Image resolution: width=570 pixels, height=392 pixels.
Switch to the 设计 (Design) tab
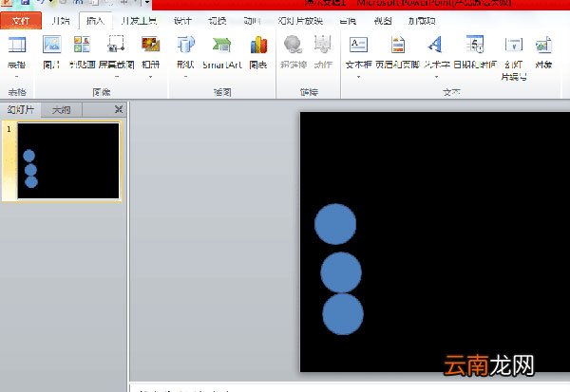[182, 21]
